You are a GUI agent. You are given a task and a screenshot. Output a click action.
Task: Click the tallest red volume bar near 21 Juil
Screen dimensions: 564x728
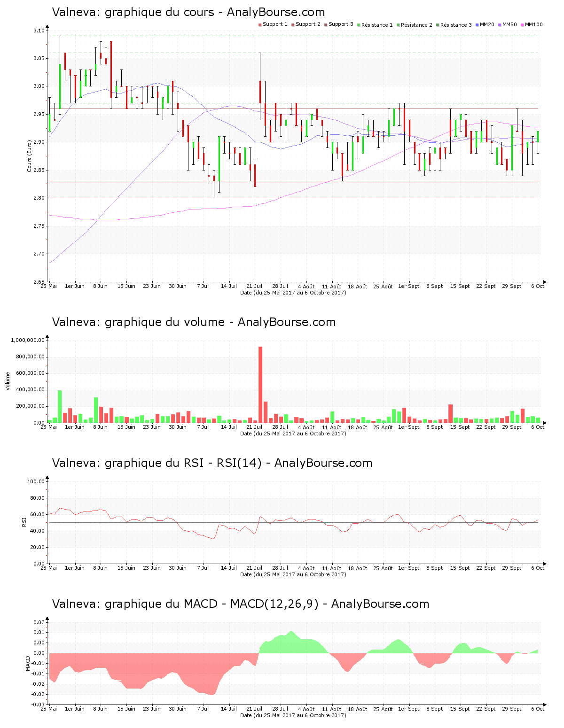pos(260,385)
